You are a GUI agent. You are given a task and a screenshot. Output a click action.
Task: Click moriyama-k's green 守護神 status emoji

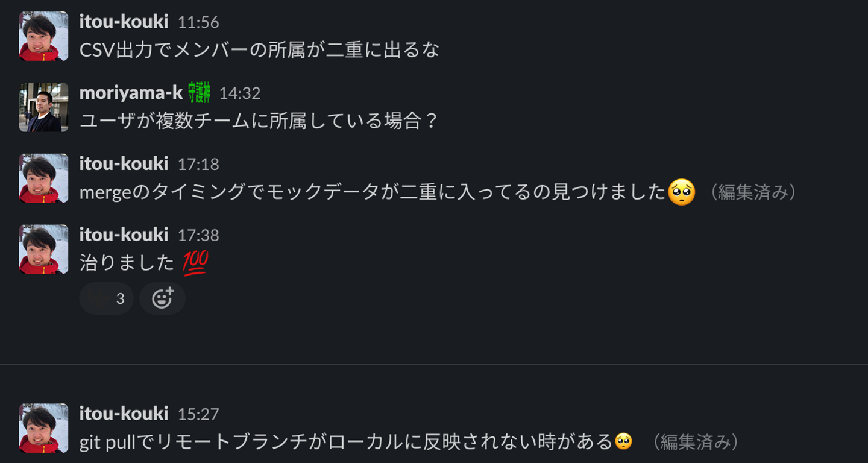point(200,93)
